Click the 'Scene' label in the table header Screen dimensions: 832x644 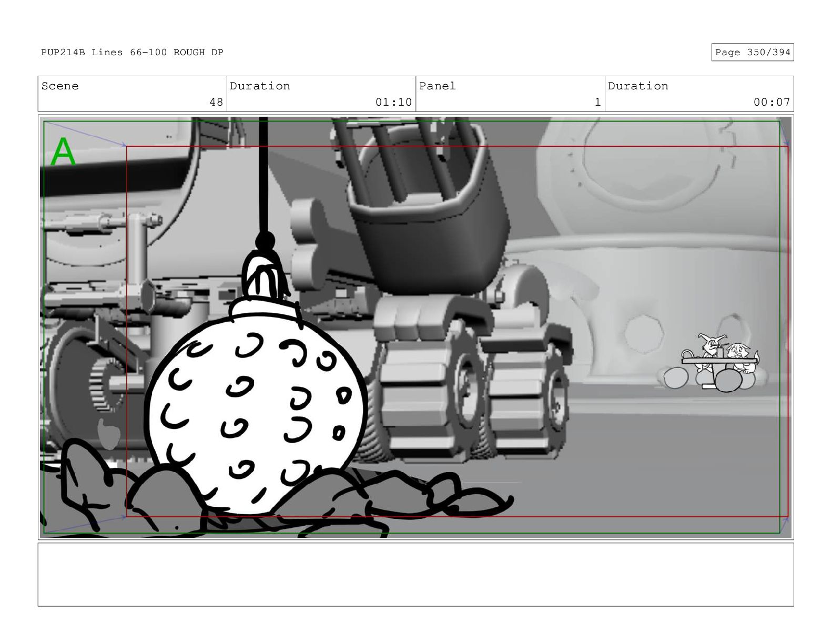60,86
